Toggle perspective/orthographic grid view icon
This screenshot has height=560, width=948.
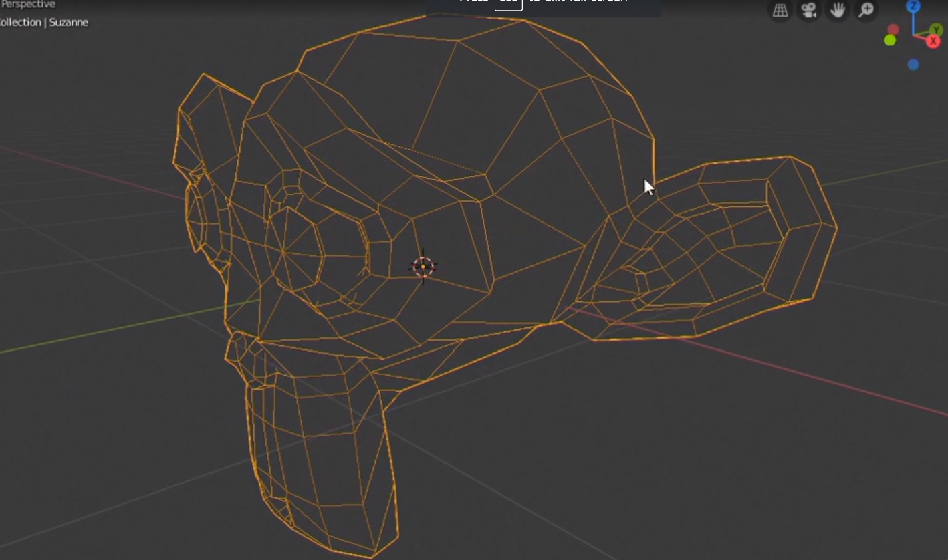point(780,10)
